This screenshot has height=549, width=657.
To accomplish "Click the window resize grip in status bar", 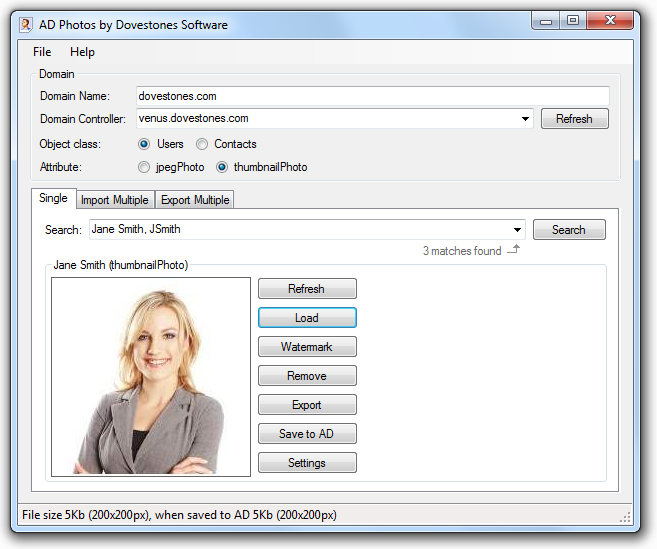I will pyautogui.click(x=625, y=518).
